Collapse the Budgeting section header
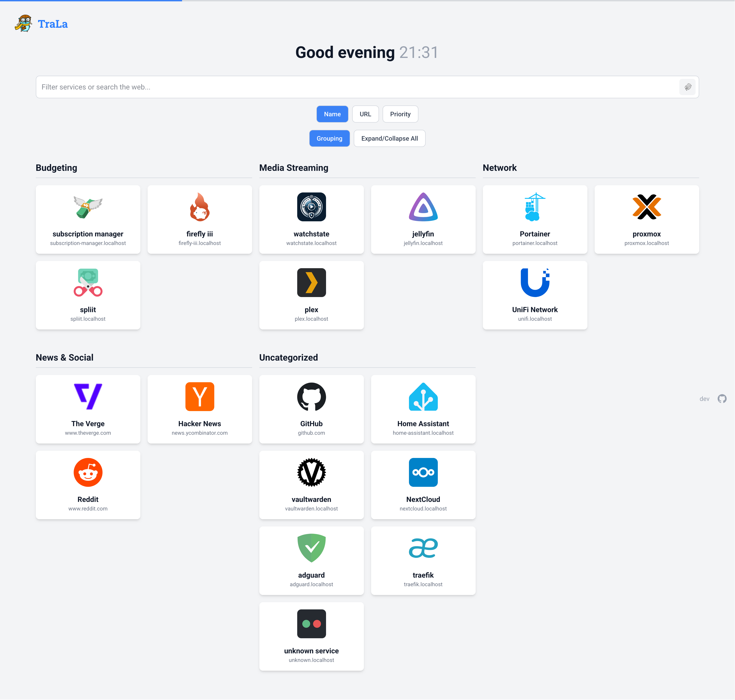 pos(56,168)
